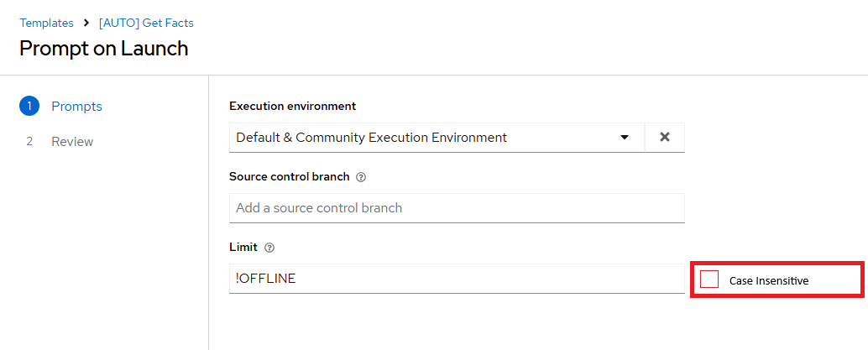Viewport: 868px width, 350px height.
Task: Enable the Case Insensitive checkbox
Action: tap(709, 279)
